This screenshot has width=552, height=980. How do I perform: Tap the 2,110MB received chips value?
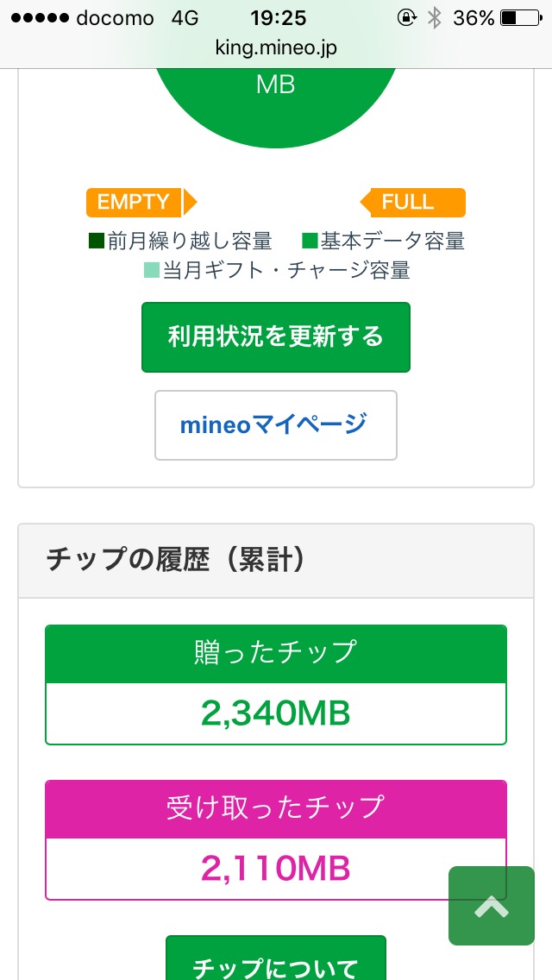coord(276,869)
